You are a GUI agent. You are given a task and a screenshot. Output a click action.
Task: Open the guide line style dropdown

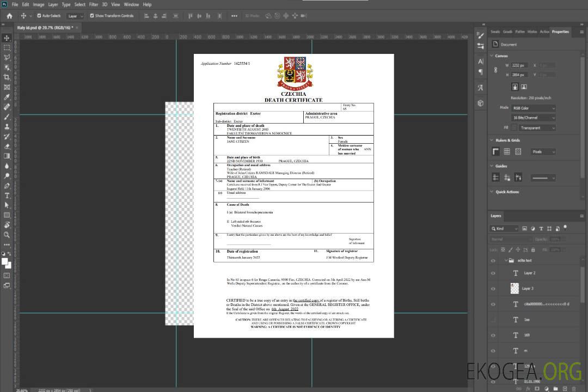pyautogui.click(x=543, y=178)
